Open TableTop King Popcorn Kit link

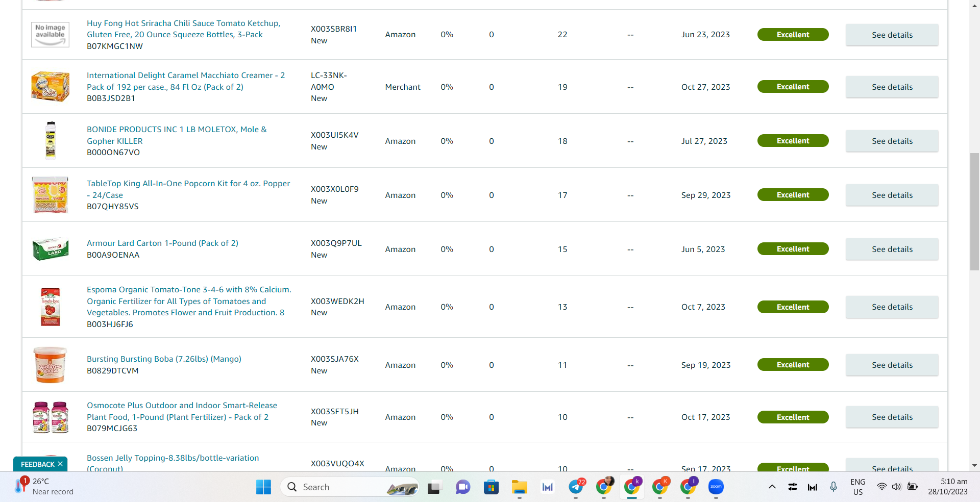coord(188,189)
